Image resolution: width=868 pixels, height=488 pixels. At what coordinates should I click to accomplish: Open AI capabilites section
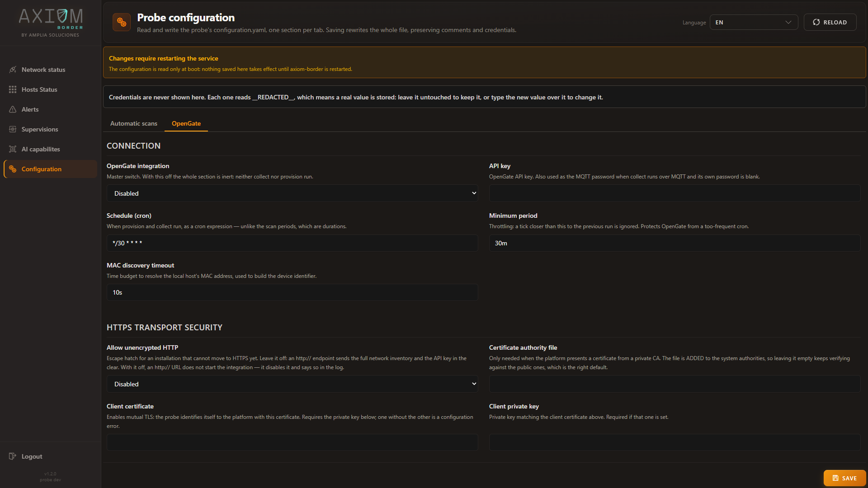tap(50, 149)
